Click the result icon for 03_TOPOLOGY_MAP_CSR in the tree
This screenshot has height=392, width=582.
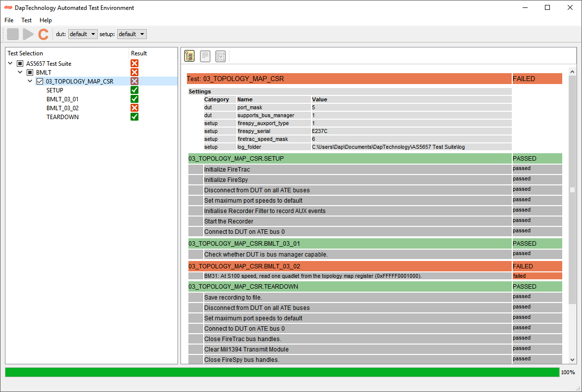[x=134, y=81]
